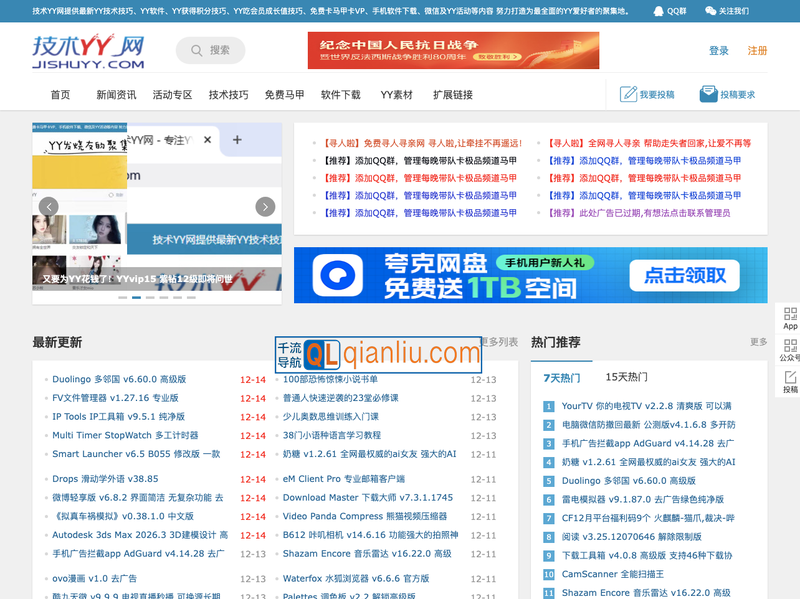The width and height of the screenshot is (800, 599).
Task: Open the 公众号 QR sidebar icon
Action: pyautogui.click(x=790, y=346)
